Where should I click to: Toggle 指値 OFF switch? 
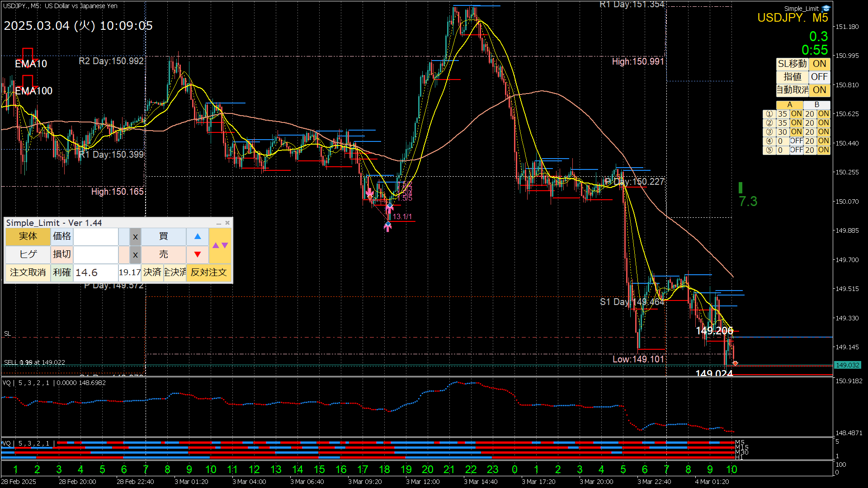coord(819,77)
